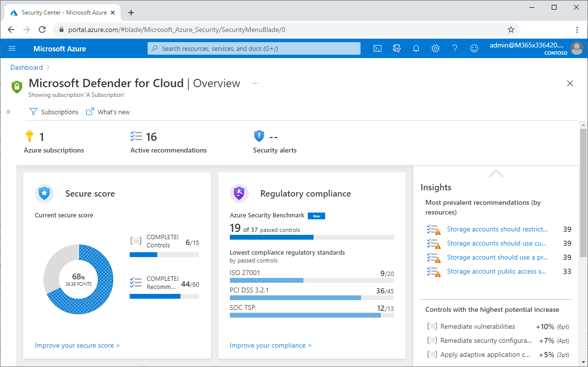Click Improve your secure score link
Image resolution: width=588 pixels, height=367 pixels.
pos(77,345)
